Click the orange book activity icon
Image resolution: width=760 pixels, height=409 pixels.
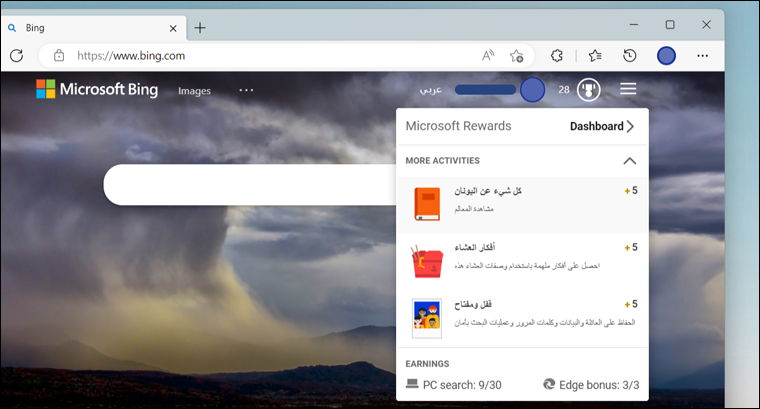[x=427, y=204]
